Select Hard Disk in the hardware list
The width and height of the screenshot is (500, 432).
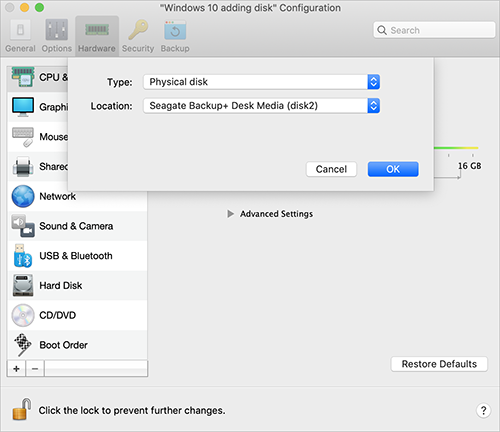click(77, 285)
